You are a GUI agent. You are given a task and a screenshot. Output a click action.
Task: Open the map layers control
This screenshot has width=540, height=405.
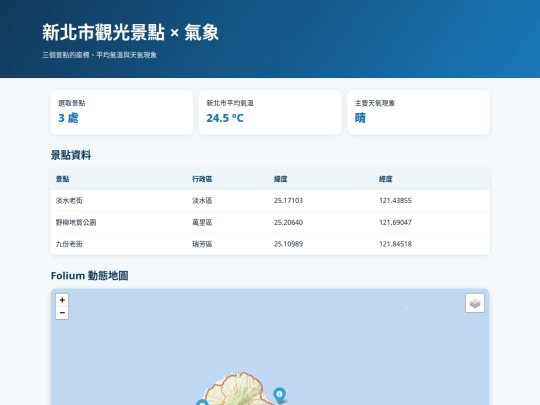(475, 303)
